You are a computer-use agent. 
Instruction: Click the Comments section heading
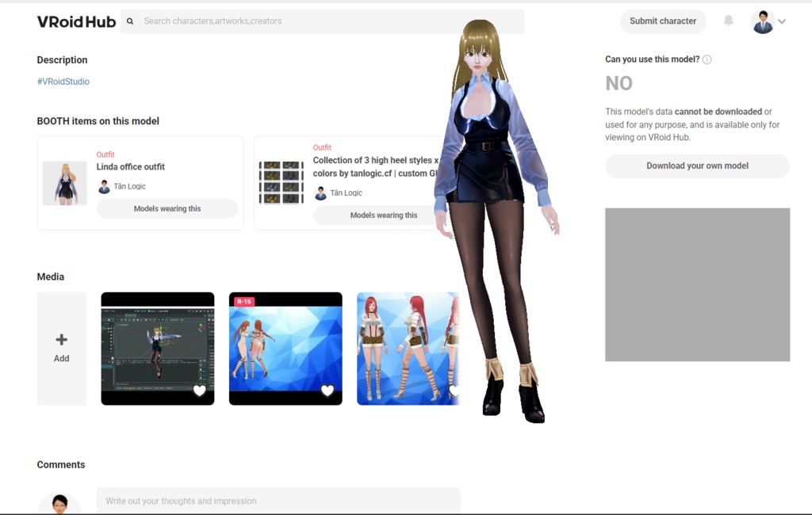(x=61, y=465)
